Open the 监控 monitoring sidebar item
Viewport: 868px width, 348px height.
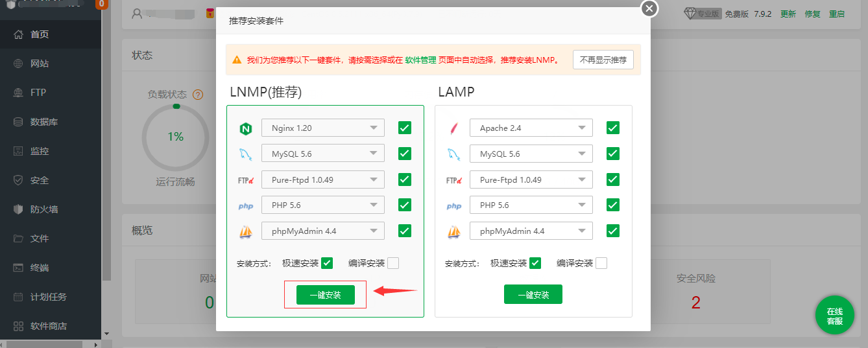coord(51,151)
